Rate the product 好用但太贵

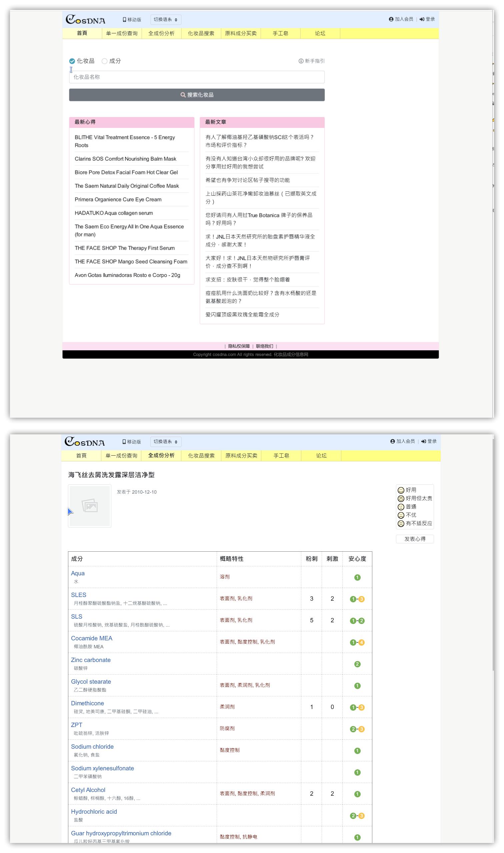coord(415,498)
